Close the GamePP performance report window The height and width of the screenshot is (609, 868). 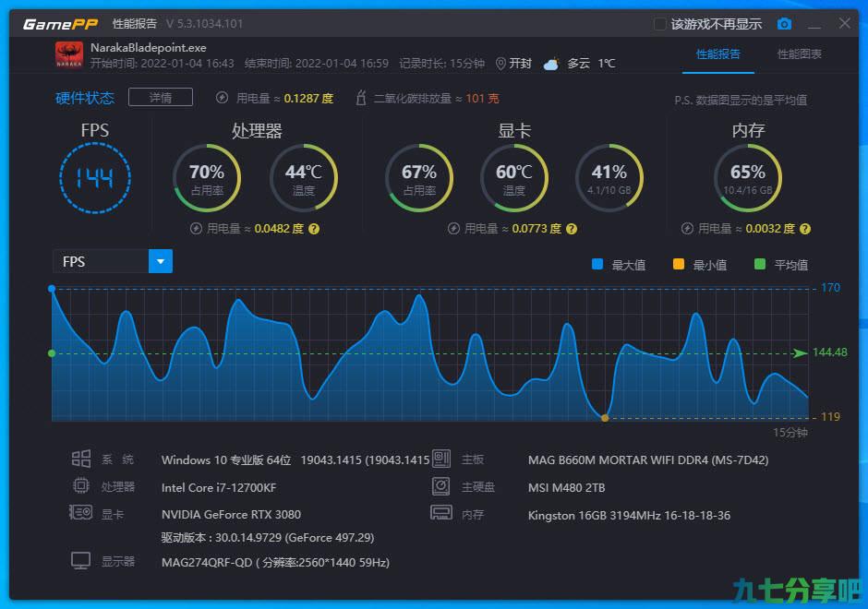pyautogui.click(x=845, y=23)
